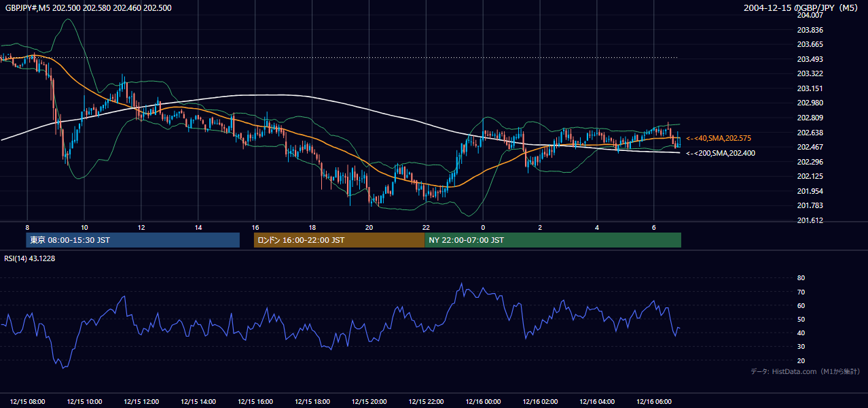This screenshot has width=868, height=408.
Task: Click the RSI 20 level label
Action: [x=801, y=360]
